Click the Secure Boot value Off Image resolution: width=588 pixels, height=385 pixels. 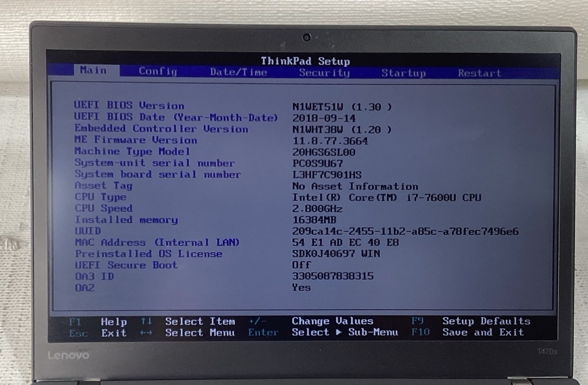click(301, 265)
